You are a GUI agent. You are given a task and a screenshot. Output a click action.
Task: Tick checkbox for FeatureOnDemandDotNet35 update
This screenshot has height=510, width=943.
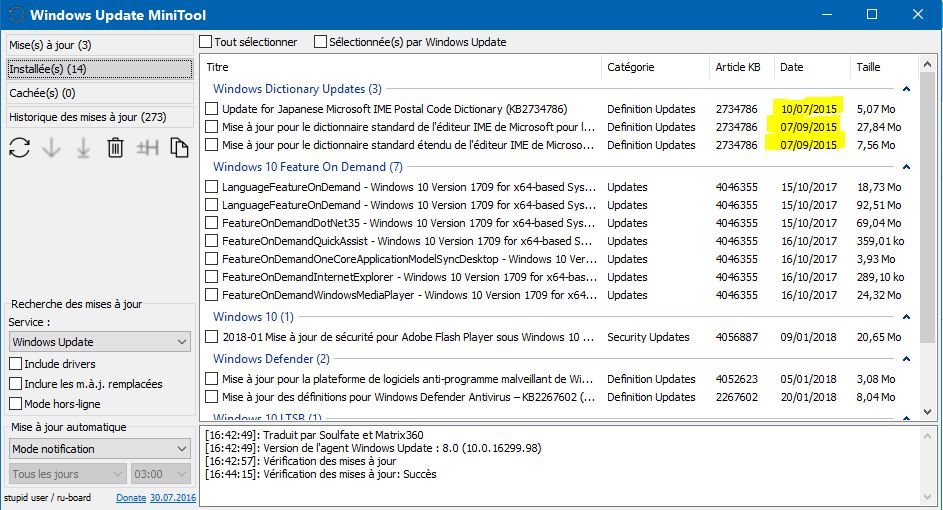coord(211,223)
